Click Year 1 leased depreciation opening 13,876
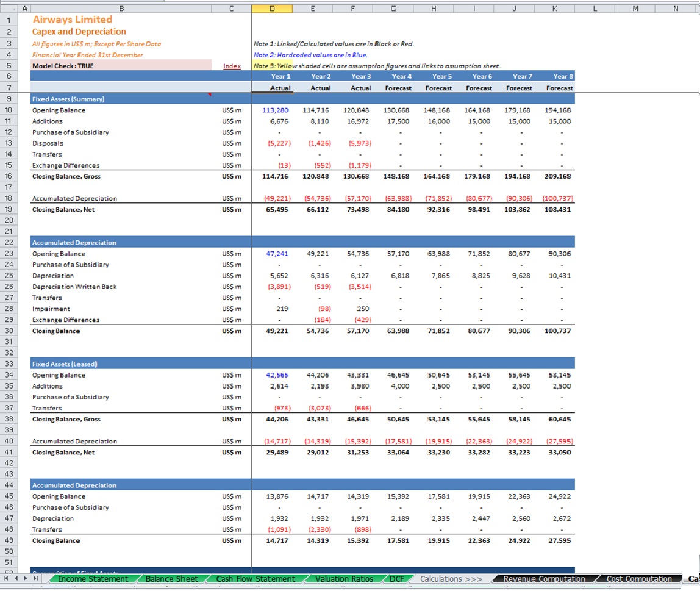The height and width of the screenshot is (591, 700). point(277,496)
